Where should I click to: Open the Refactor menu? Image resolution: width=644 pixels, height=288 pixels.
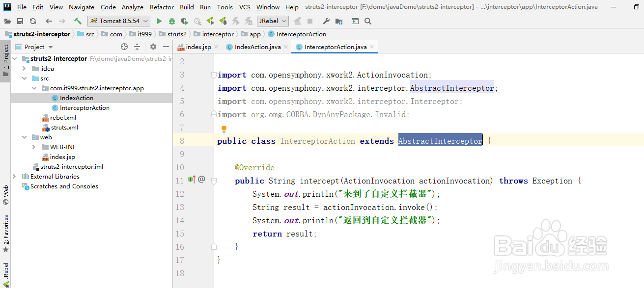[162, 7]
